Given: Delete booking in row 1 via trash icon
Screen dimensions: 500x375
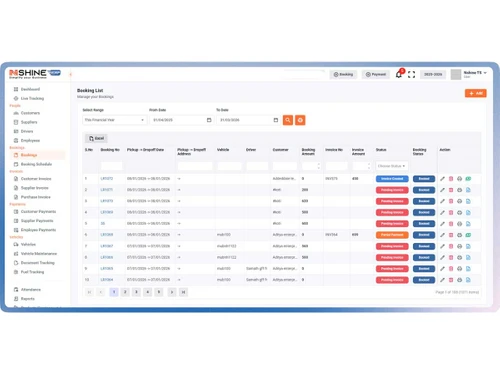Looking at the screenshot, I should pyautogui.click(x=451, y=179).
